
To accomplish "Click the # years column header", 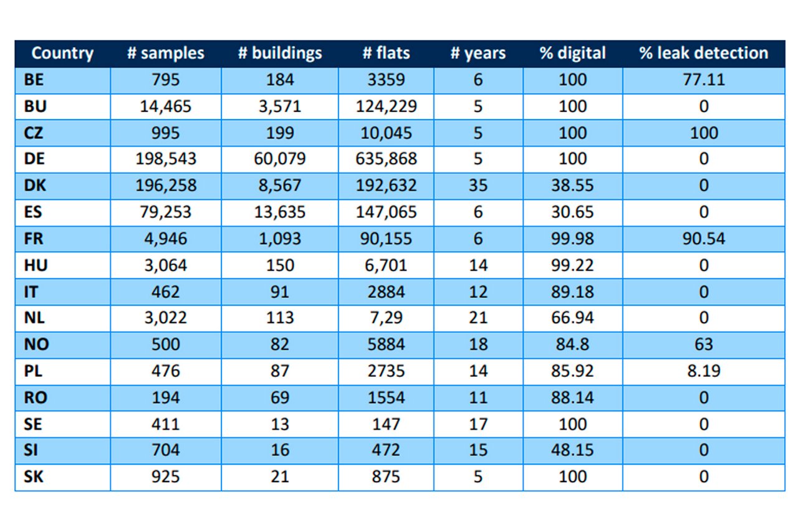I will point(478,54).
